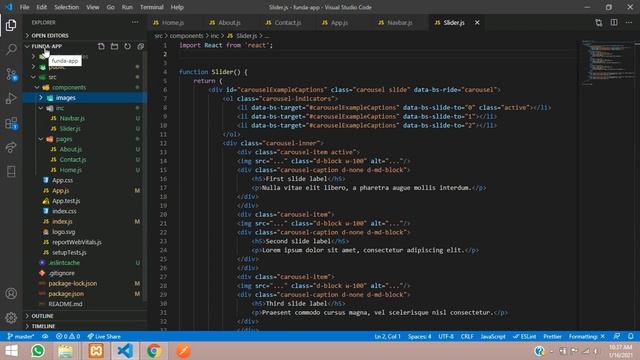Open the editor more actions ellipsis
Screen dimensions: 640x360
(629, 22)
